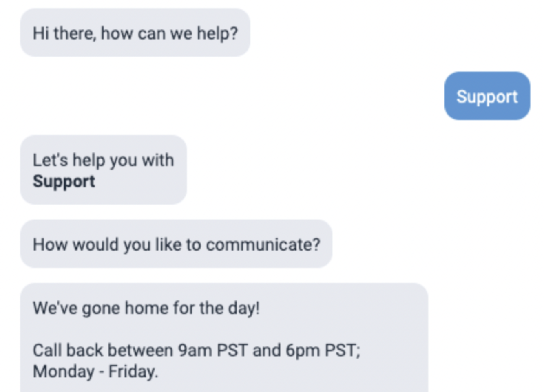Click the words "you like to" in the question
544x392 pixels.
(x=162, y=244)
